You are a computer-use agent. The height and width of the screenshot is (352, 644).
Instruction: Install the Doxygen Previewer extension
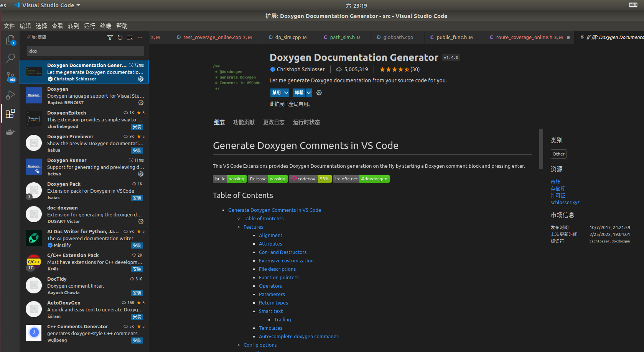click(x=137, y=151)
